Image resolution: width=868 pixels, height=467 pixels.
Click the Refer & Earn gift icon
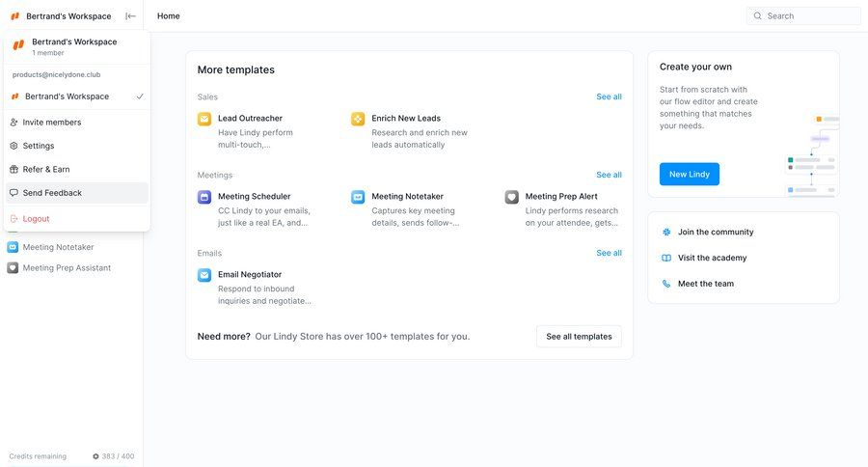pyautogui.click(x=14, y=169)
